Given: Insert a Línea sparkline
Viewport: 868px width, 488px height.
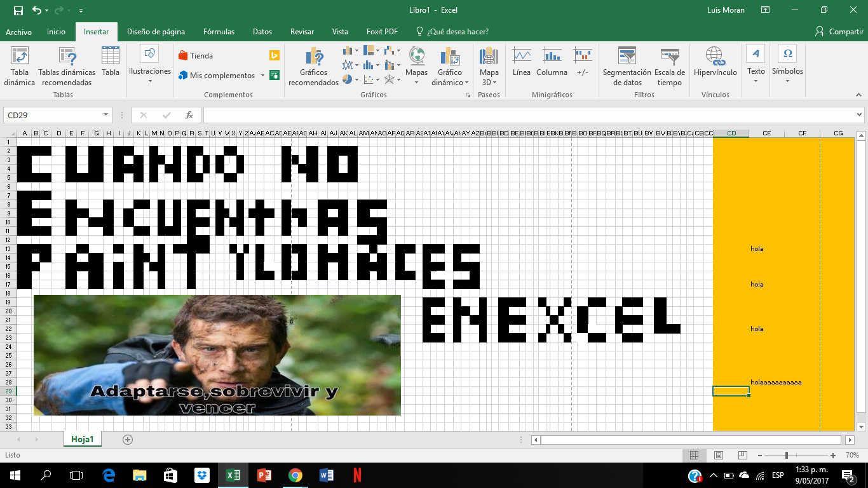Looking at the screenshot, I should coord(522,62).
